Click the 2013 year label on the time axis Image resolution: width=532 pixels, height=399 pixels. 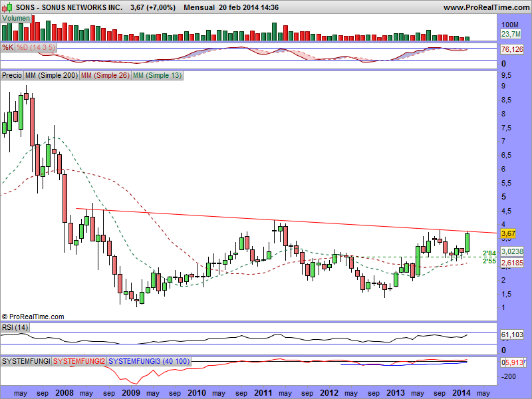396,393
